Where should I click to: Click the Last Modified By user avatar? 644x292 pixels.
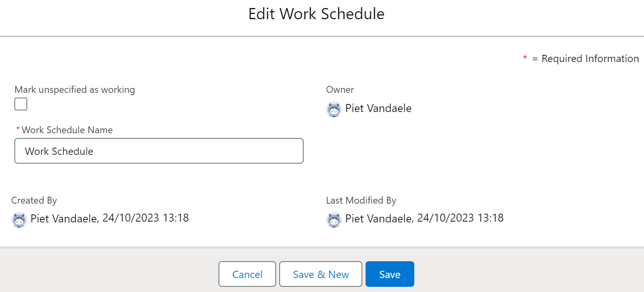[x=334, y=220]
